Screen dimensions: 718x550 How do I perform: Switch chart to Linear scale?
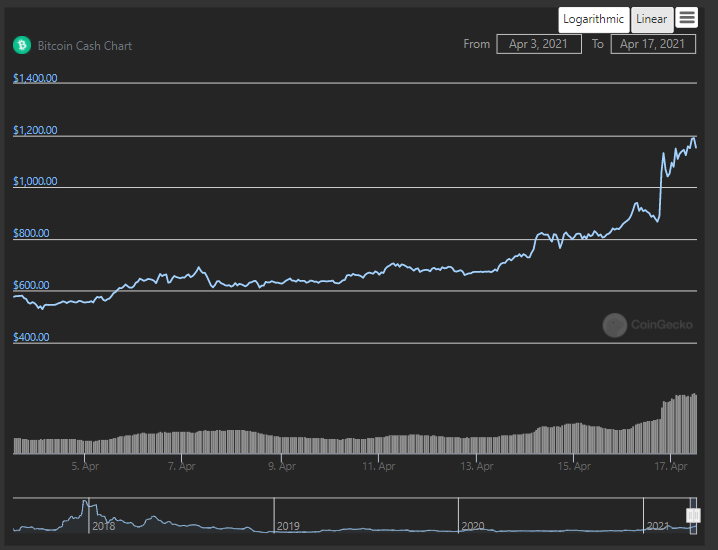point(652,19)
